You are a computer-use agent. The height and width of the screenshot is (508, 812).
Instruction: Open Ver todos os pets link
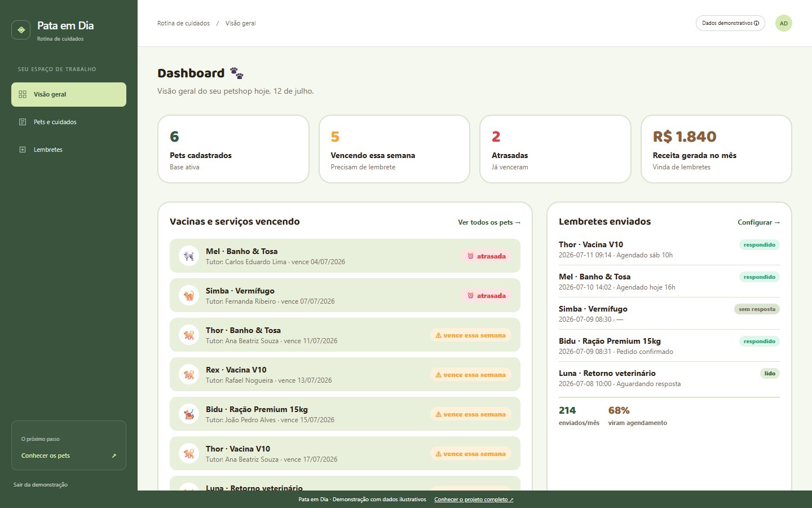[x=489, y=222]
